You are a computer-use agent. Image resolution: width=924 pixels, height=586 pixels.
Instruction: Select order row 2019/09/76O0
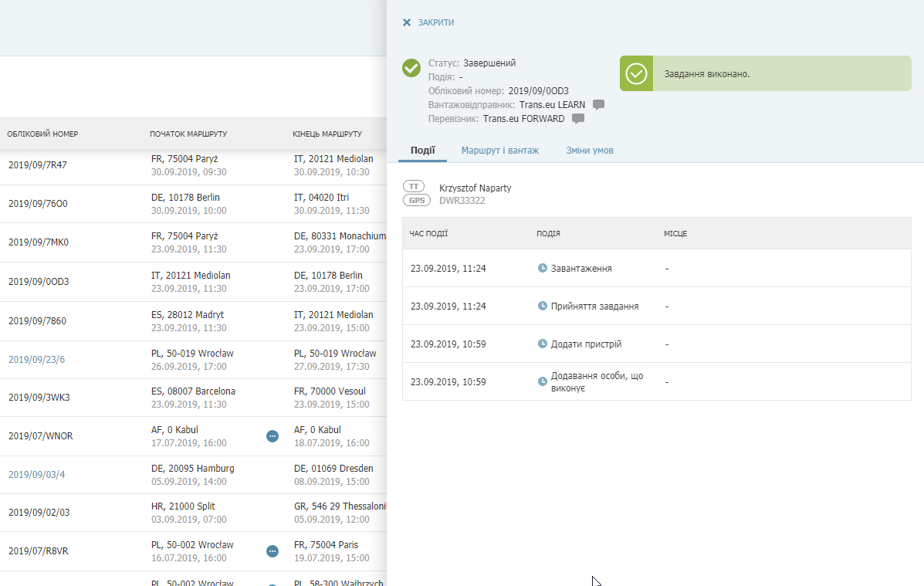[x=193, y=204]
